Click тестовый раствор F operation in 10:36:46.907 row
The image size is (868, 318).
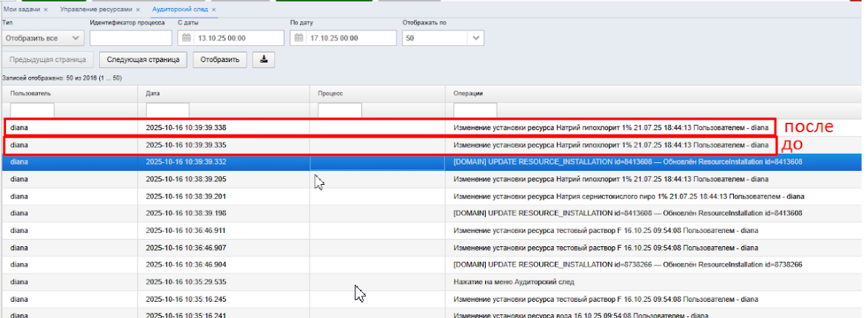pos(606,248)
